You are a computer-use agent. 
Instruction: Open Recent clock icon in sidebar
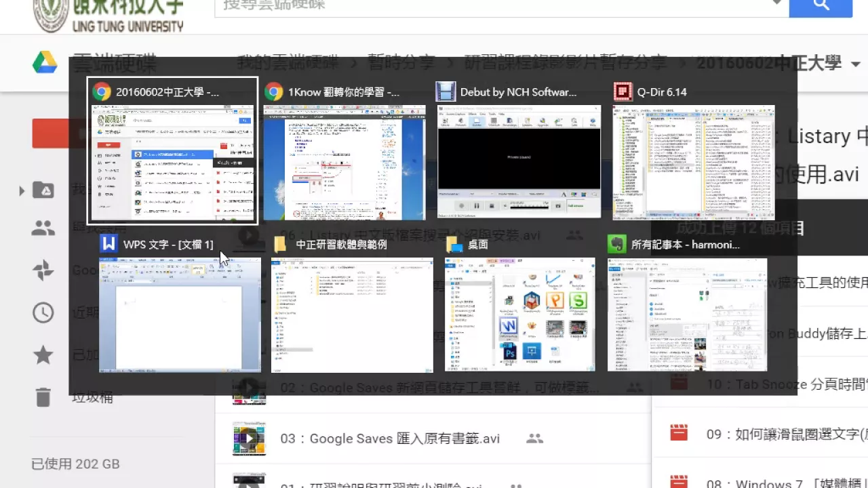click(43, 312)
